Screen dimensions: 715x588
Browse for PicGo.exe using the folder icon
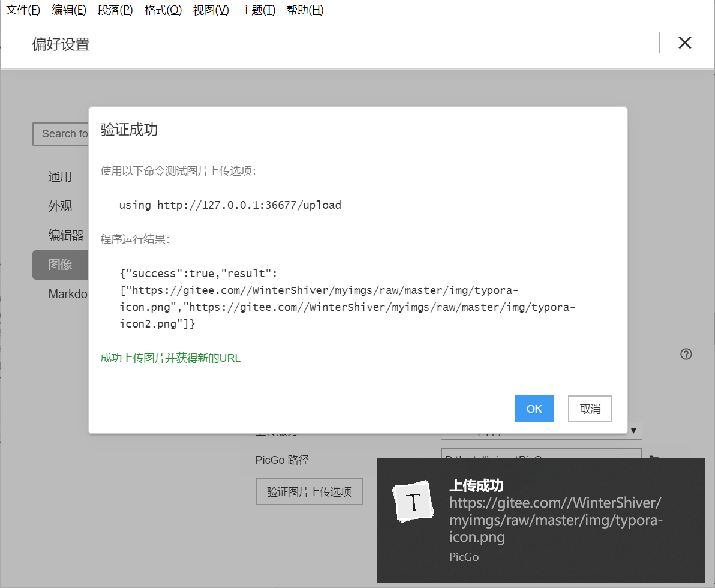click(x=653, y=460)
